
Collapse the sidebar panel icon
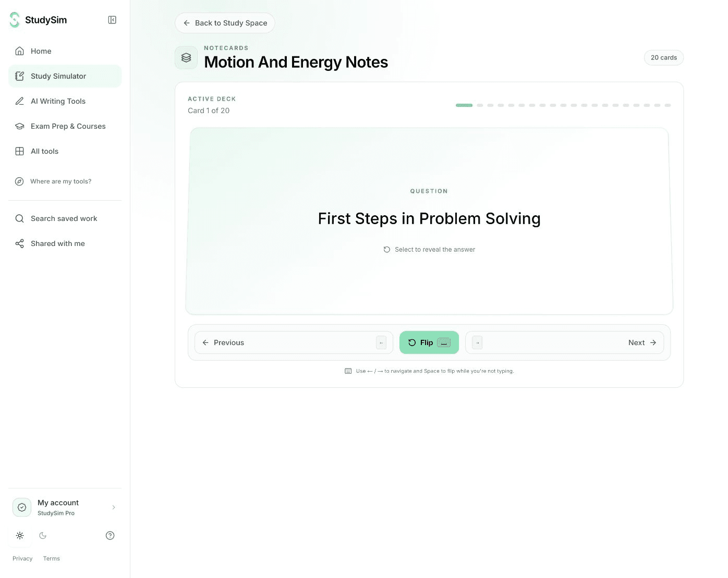tap(112, 20)
